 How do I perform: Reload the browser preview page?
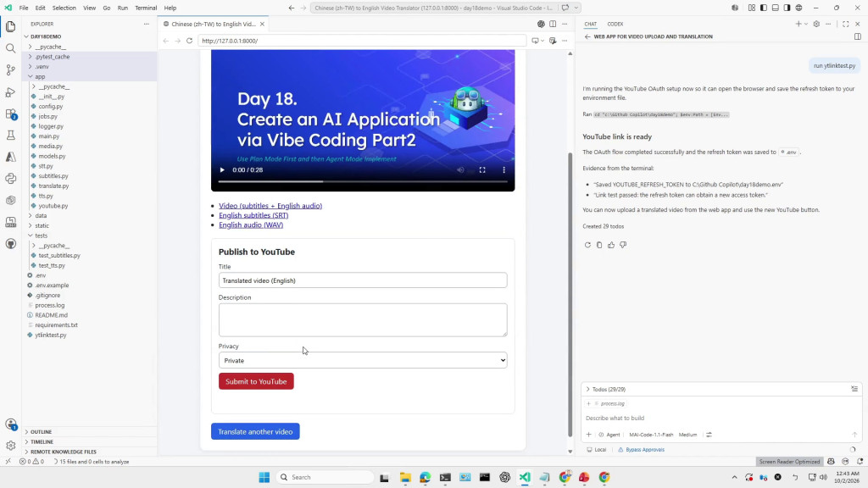189,41
